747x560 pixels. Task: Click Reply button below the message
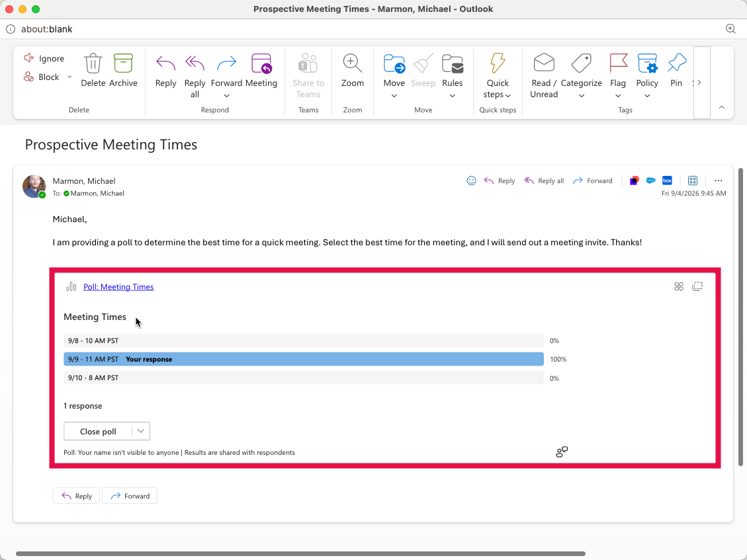pos(76,496)
